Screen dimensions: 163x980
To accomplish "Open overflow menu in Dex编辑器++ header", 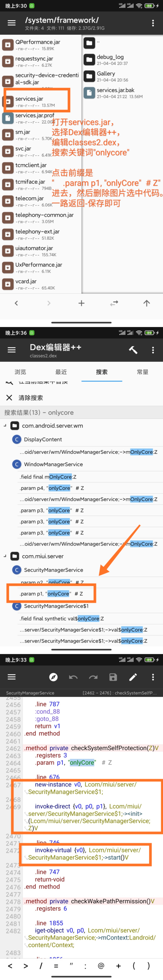I will pos(153,350).
